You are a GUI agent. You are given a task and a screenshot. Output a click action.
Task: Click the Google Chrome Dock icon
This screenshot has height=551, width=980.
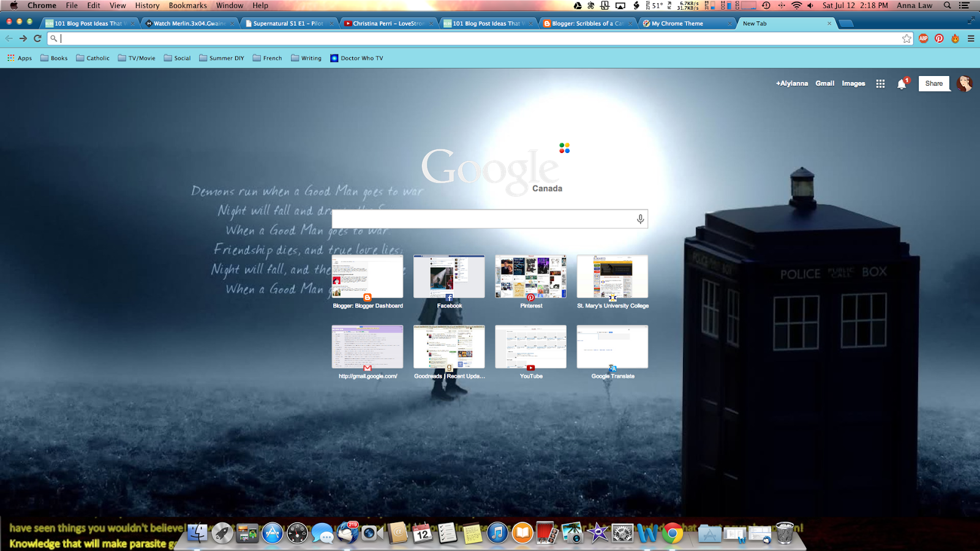(x=673, y=533)
